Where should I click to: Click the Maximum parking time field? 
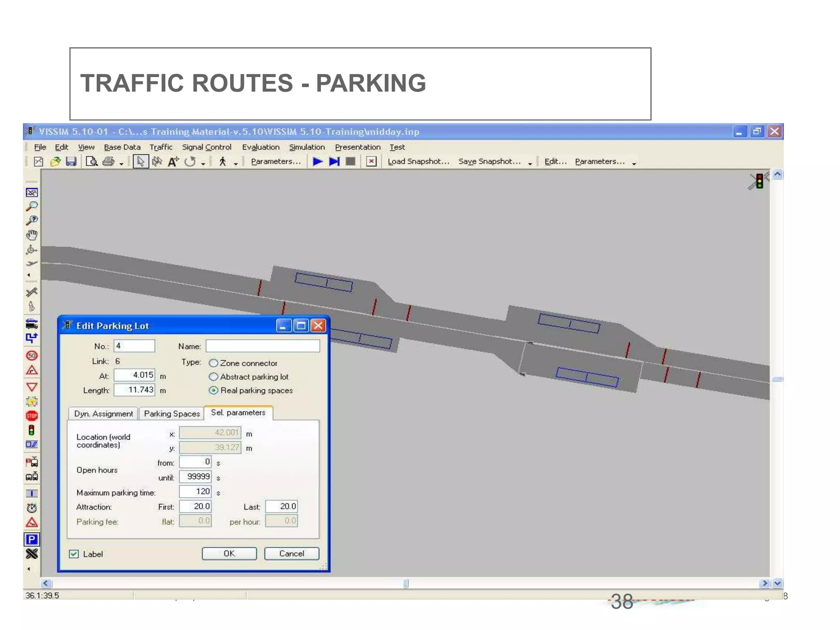[195, 491]
